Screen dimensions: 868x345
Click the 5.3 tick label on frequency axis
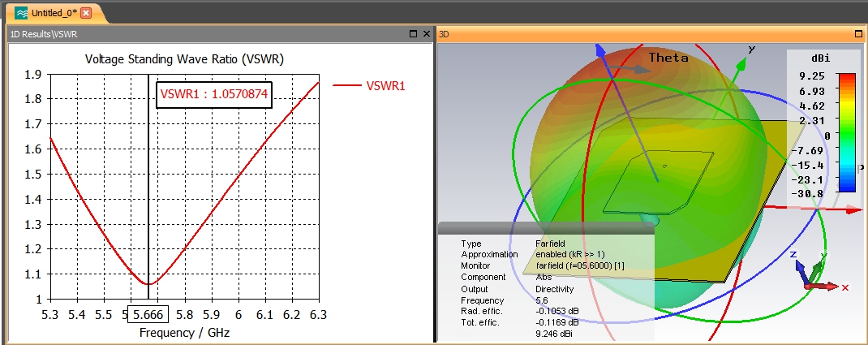pyautogui.click(x=50, y=315)
